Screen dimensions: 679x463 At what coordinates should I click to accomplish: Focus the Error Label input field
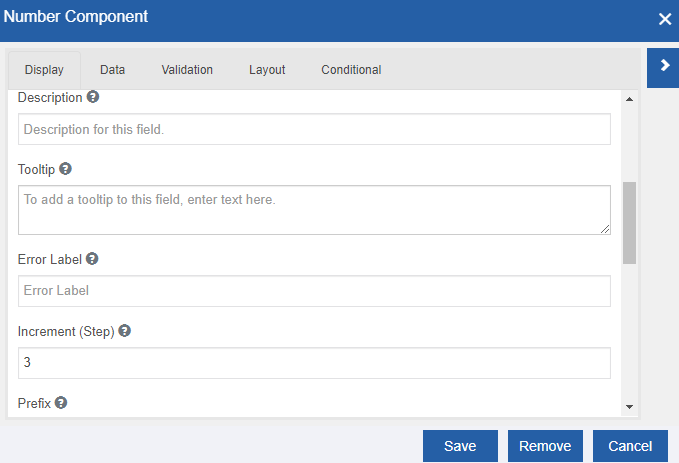click(314, 291)
